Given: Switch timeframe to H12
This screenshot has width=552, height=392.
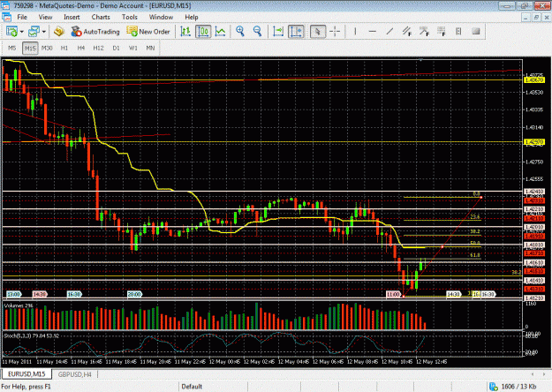Looking at the screenshot, I should (x=98, y=49).
